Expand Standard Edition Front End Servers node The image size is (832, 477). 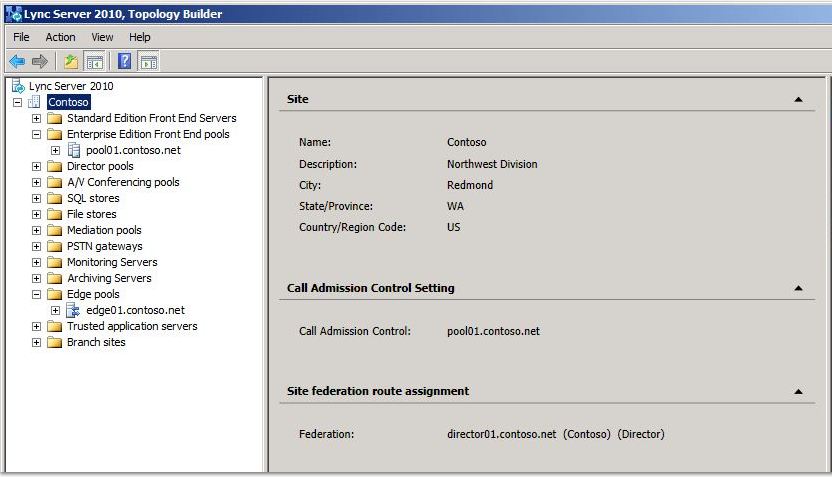pyautogui.click(x=36, y=118)
